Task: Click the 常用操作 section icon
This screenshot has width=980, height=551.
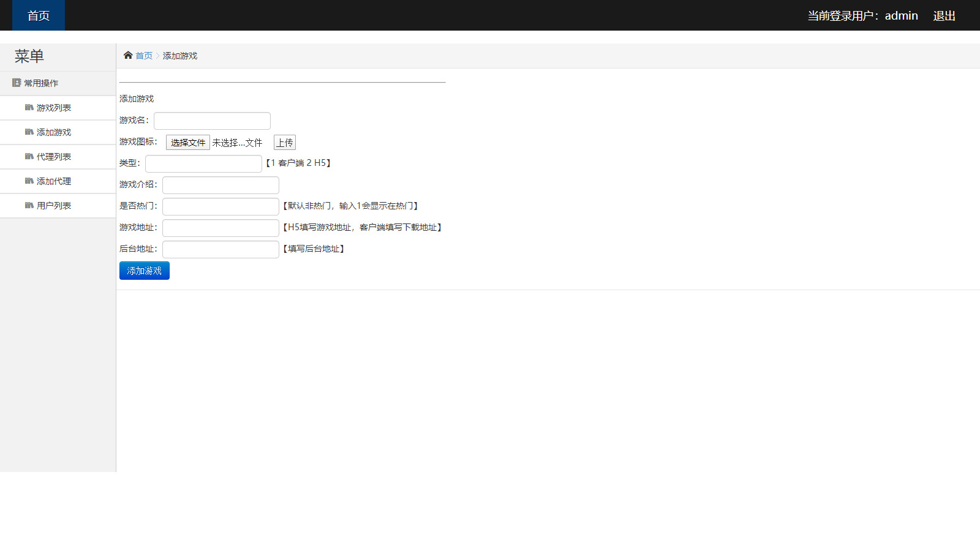Action: tap(16, 83)
